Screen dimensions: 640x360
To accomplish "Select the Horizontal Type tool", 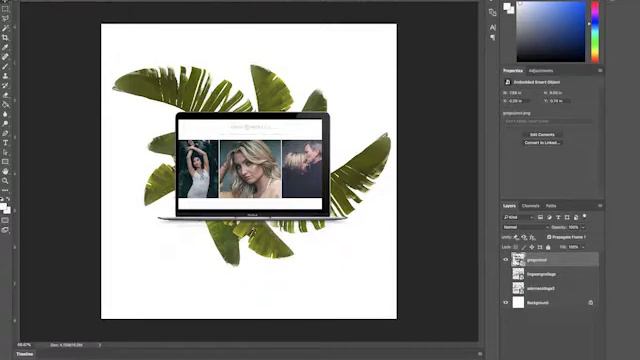I will coord(5,143).
